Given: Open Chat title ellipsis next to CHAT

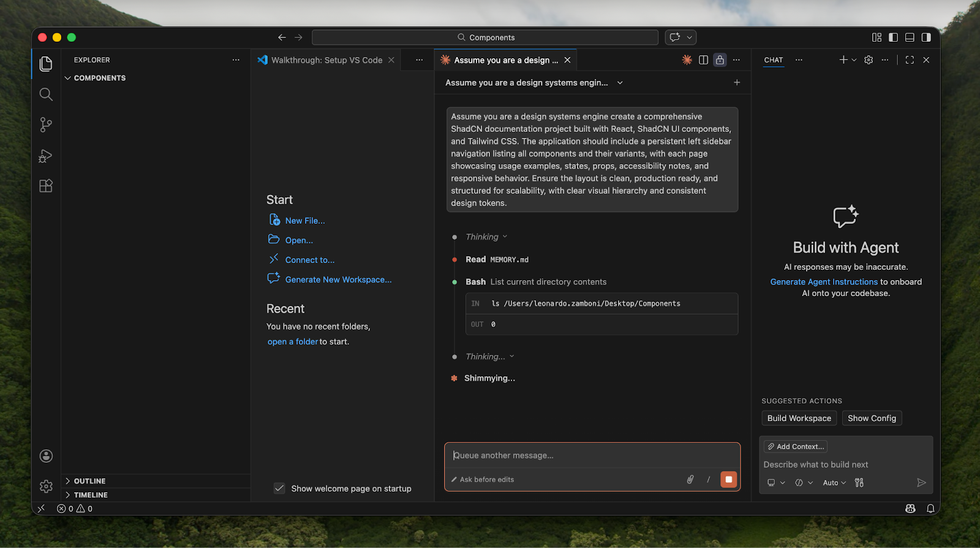Looking at the screenshot, I should pyautogui.click(x=799, y=59).
